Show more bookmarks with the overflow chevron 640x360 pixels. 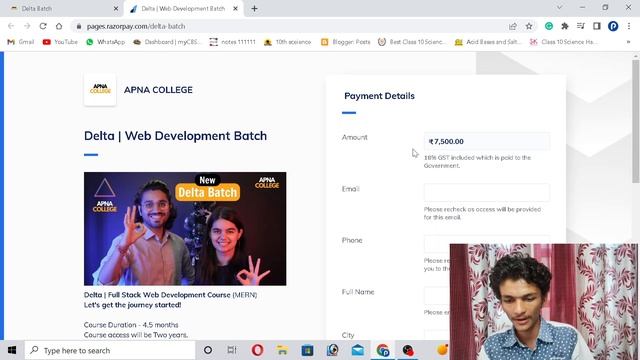629,42
